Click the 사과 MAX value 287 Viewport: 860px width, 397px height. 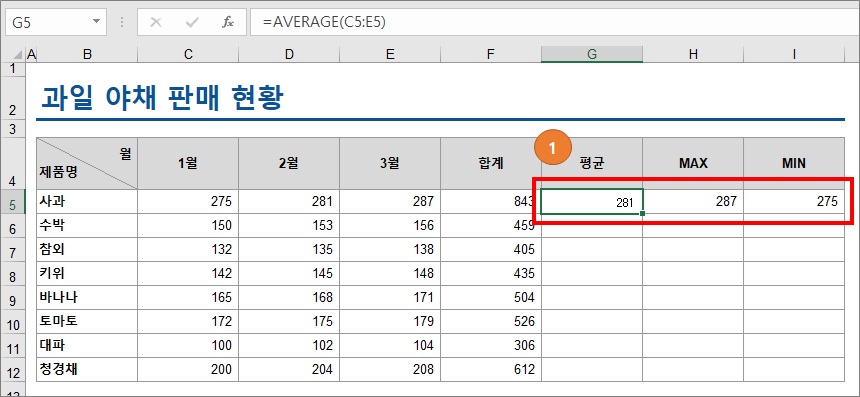pos(693,201)
